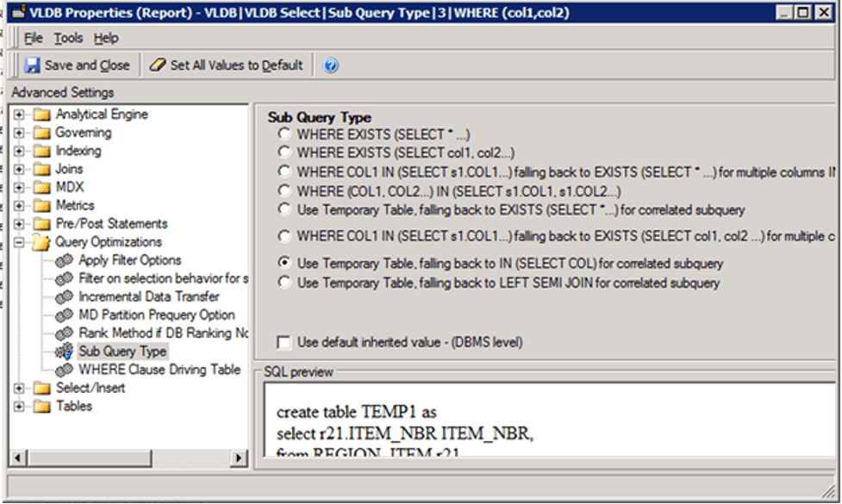Click the blue help question mark icon
The height and width of the screenshot is (504, 842).
[x=331, y=65]
